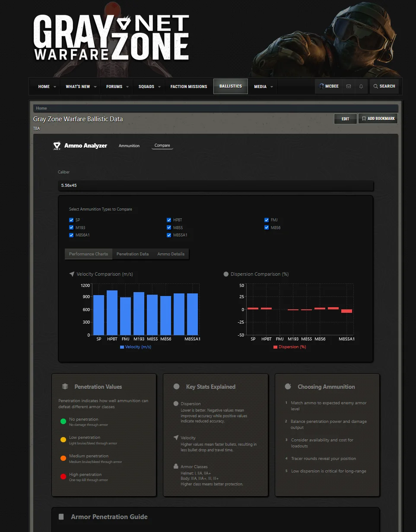The height and width of the screenshot is (532, 416).
Task: Click the Key Stats Explained icon
Action: point(176,387)
